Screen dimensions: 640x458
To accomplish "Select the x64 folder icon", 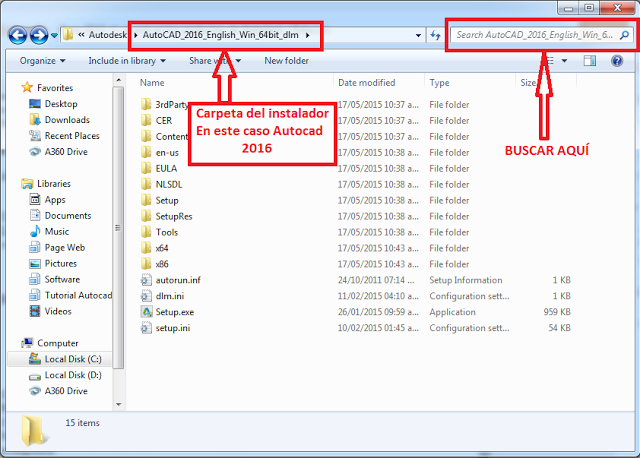I will coord(146,248).
